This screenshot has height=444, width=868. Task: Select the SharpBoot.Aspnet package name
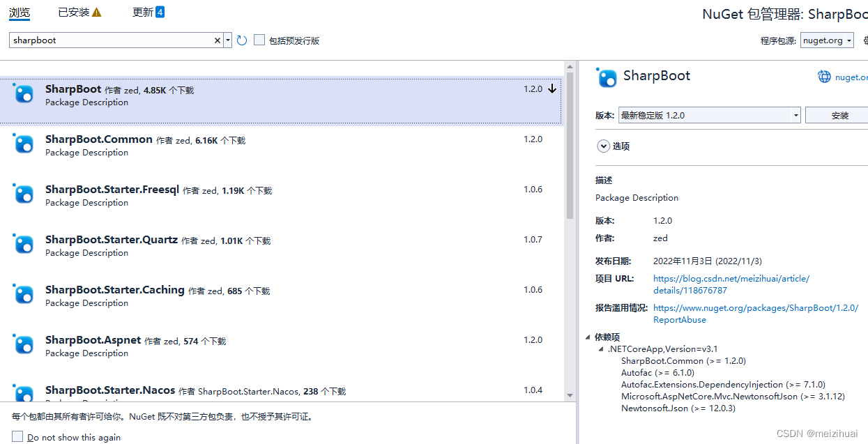(x=93, y=340)
